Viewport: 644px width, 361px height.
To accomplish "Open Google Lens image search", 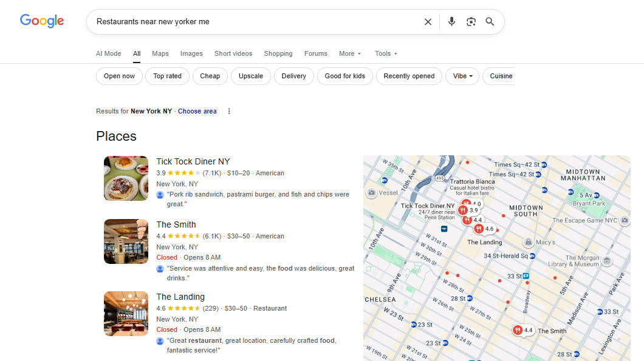I will point(471,21).
